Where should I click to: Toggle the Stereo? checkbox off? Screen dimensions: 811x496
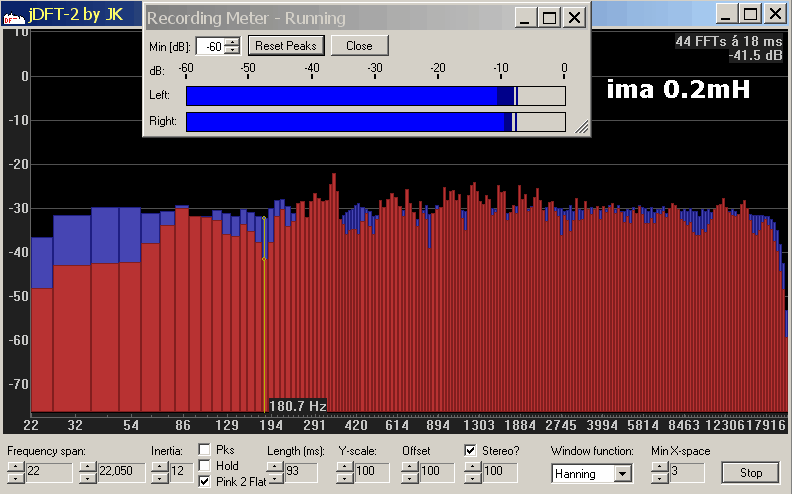470,450
